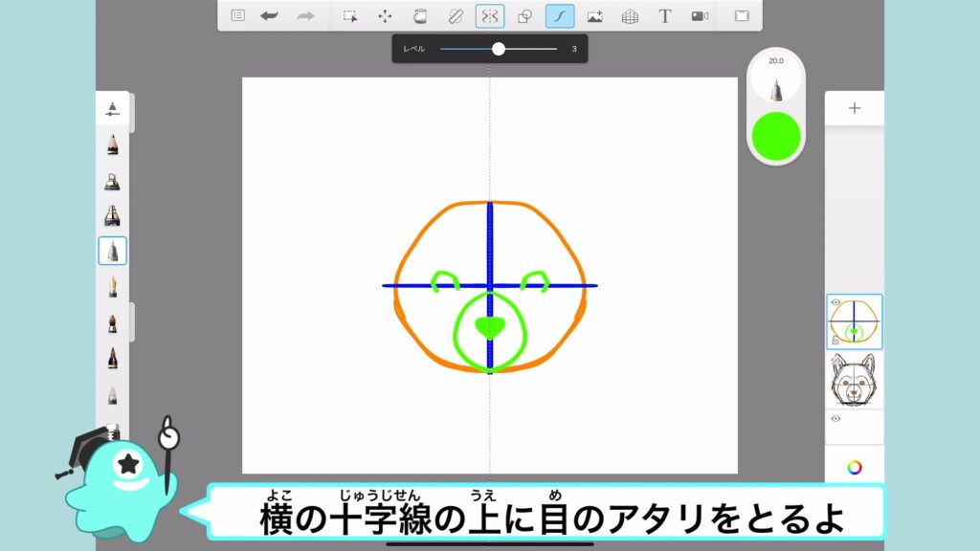Screen dimensions: 980x551
Task: Open the perspective grid tool
Action: click(630, 15)
